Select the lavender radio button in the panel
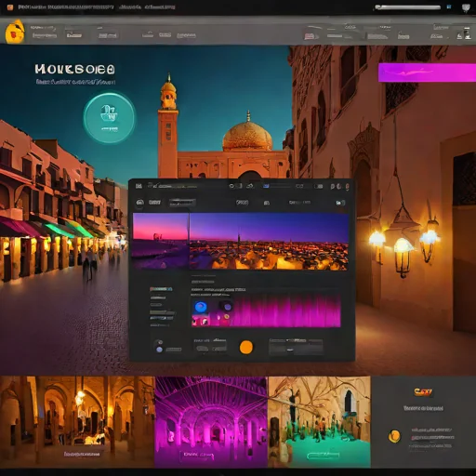Image resolution: width=476 pixels, height=476 pixels. [x=159, y=350]
